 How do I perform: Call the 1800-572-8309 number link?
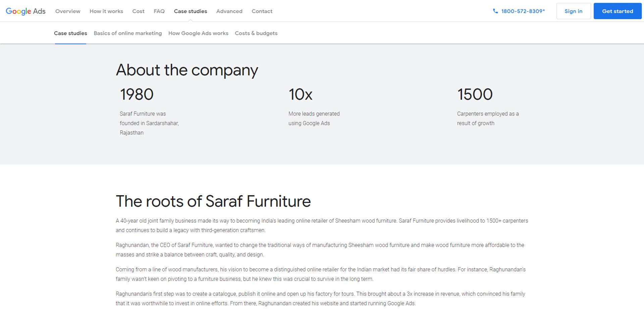pyautogui.click(x=523, y=11)
